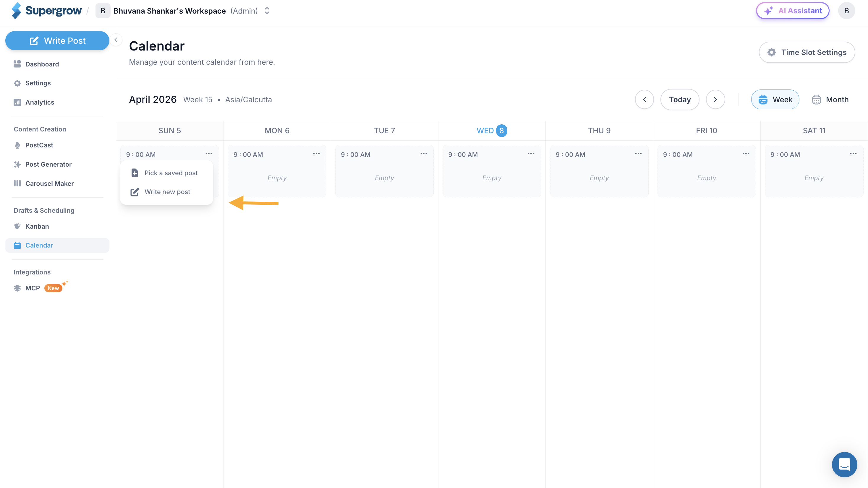Open the WED 8 slot options menu
Viewport: 868px width, 488px height.
click(531, 154)
